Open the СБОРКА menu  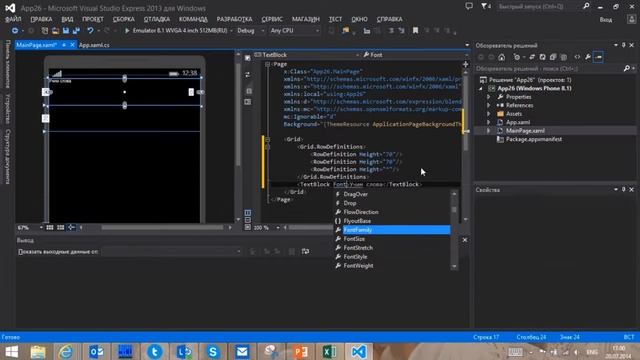(124, 19)
